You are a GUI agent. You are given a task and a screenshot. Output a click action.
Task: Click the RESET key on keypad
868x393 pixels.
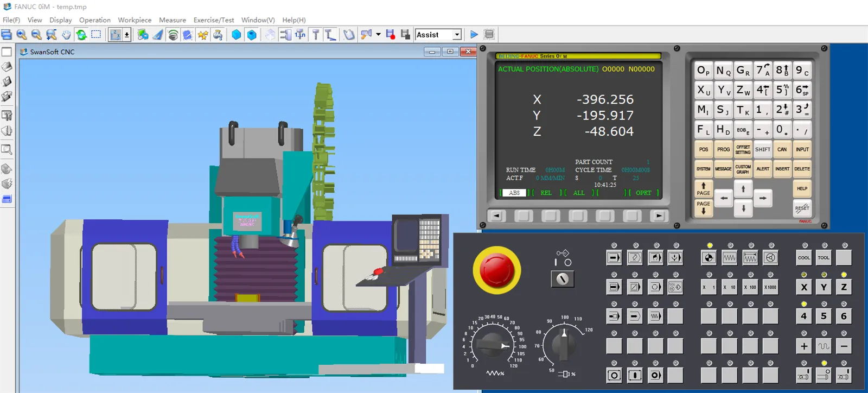point(802,208)
